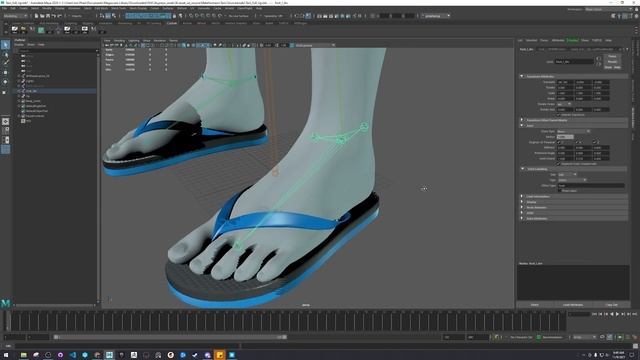
Task: Select by hierarchy mode icon
Action: pos(102,16)
